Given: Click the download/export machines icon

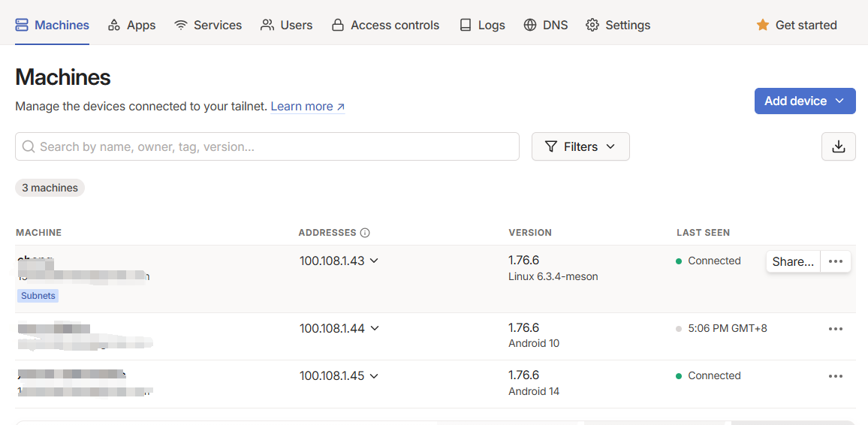Looking at the screenshot, I should click(x=839, y=147).
